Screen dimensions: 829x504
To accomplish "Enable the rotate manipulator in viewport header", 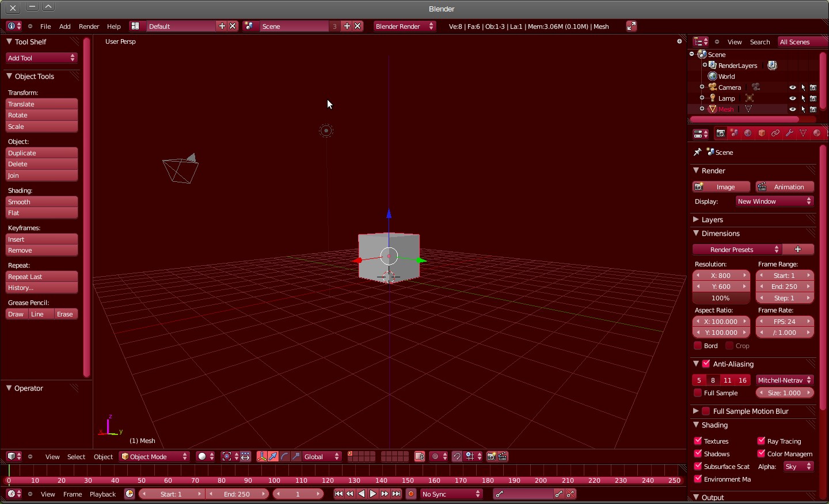I will (284, 456).
